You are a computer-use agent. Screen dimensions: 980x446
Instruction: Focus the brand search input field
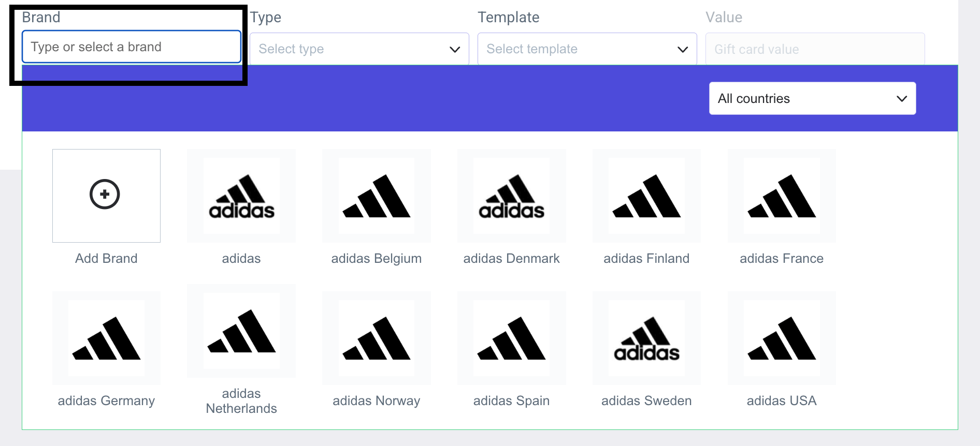(131, 47)
